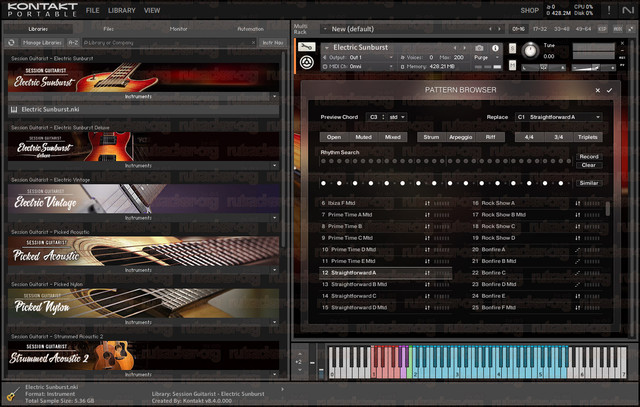This screenshot has width=640, height=407.
Task: Open the AUX sends panel button
Action: (618, 29)
